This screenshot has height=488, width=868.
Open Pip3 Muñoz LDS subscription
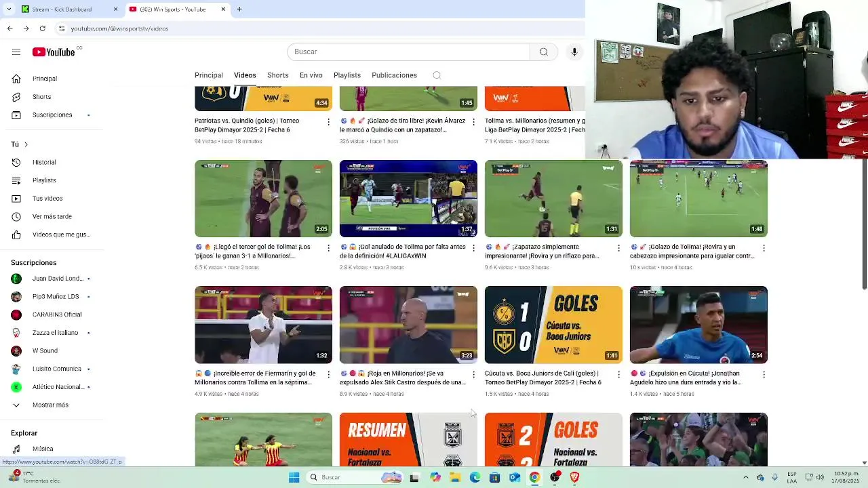coord(52,297)
